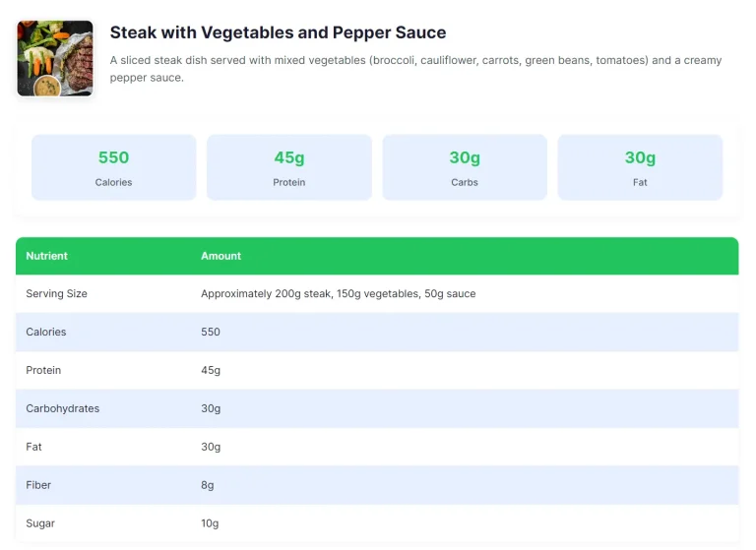Click the serving size amount text
This screenshot has width=756, height=550.
pos(338,294)
